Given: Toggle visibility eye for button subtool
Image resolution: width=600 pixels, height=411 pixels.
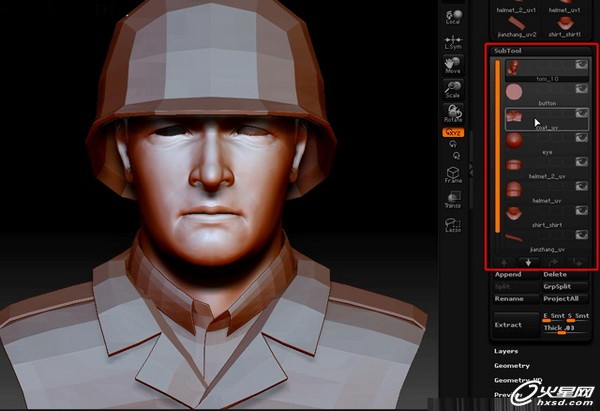Looking at the screenshot, I should [582, 89].
